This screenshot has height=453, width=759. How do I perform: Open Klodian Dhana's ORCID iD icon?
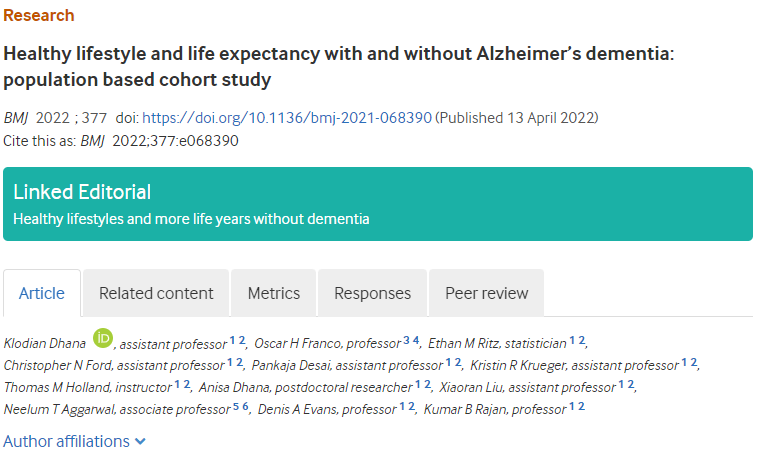click(x=103, y=338)
